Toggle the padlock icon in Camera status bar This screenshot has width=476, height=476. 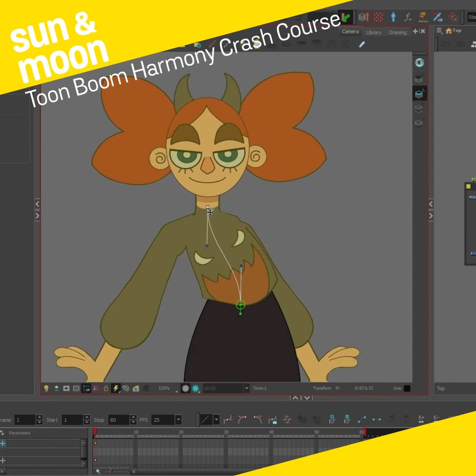(106, 388)
